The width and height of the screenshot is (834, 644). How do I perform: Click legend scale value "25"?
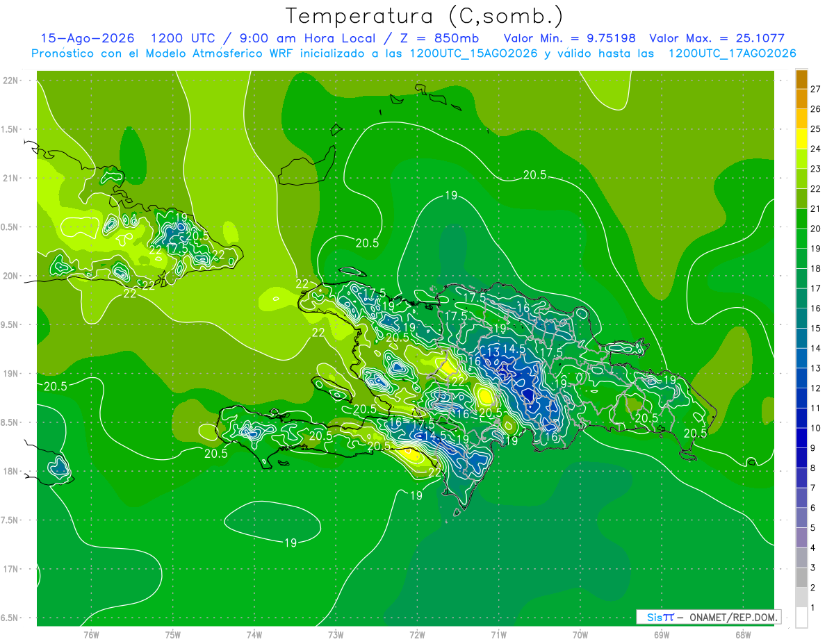(816, 129)
